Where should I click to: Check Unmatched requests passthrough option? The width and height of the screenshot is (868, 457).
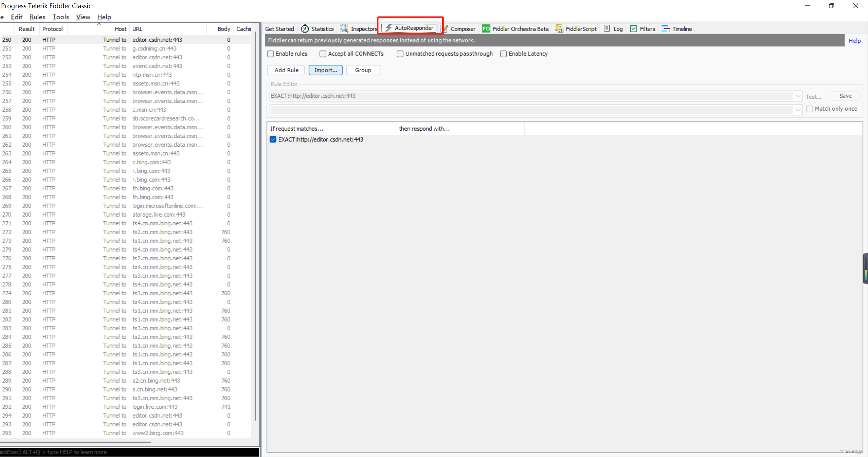pos(400,54)
